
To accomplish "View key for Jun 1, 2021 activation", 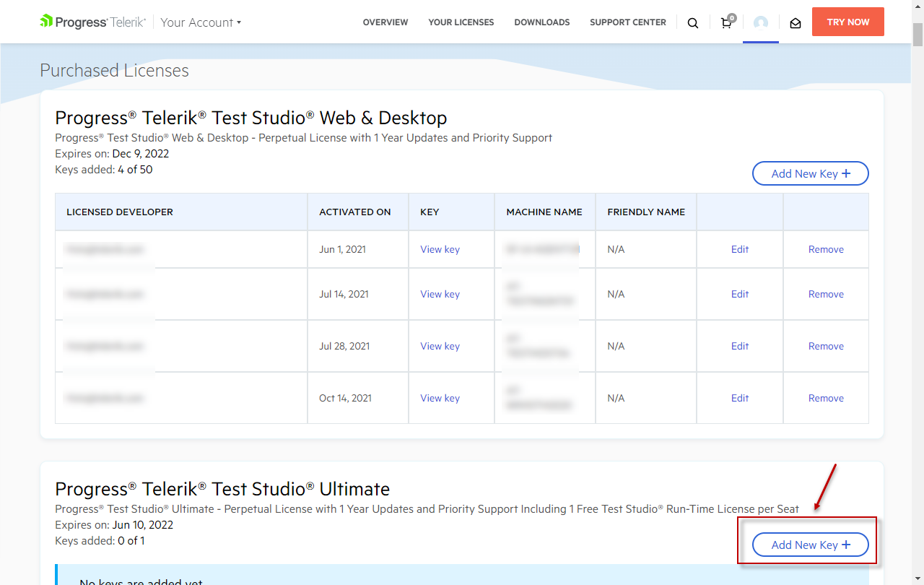I will tap(440, 249).
